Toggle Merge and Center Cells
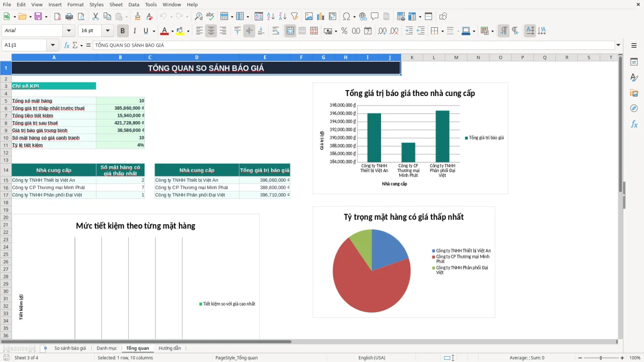 point(290,31)
